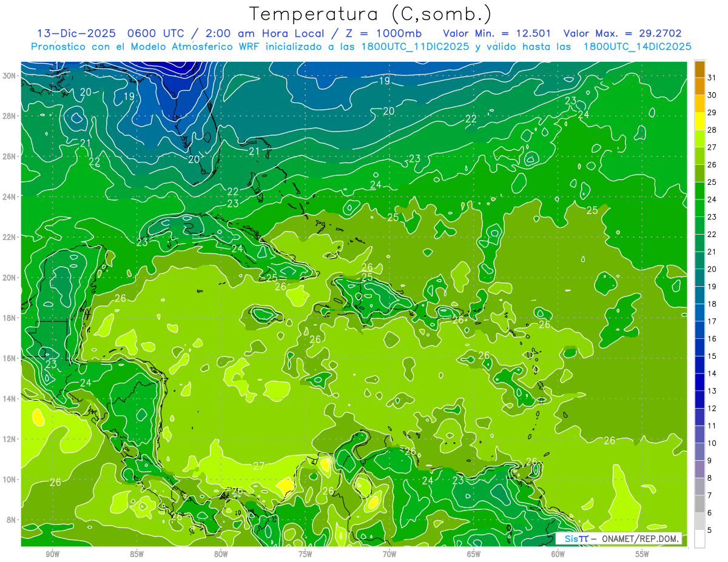
Task: Click the '10N' latitude label
Action: coord(9,480)
